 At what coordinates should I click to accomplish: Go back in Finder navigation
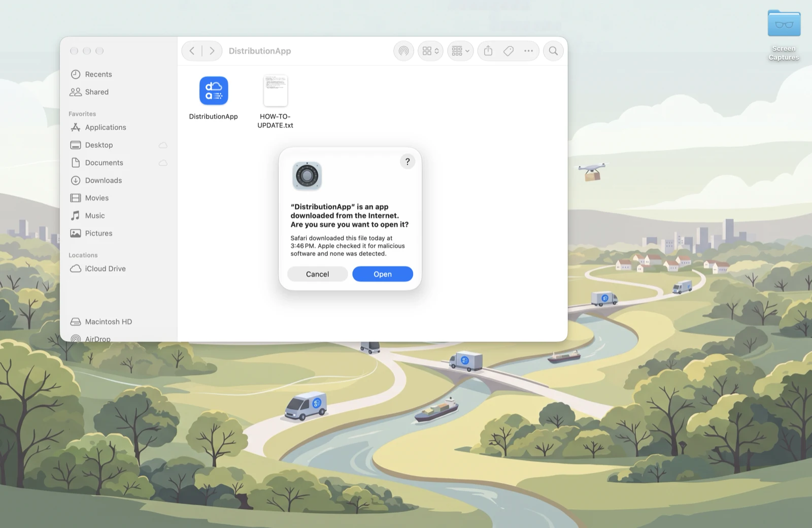[x=192, y=51]
